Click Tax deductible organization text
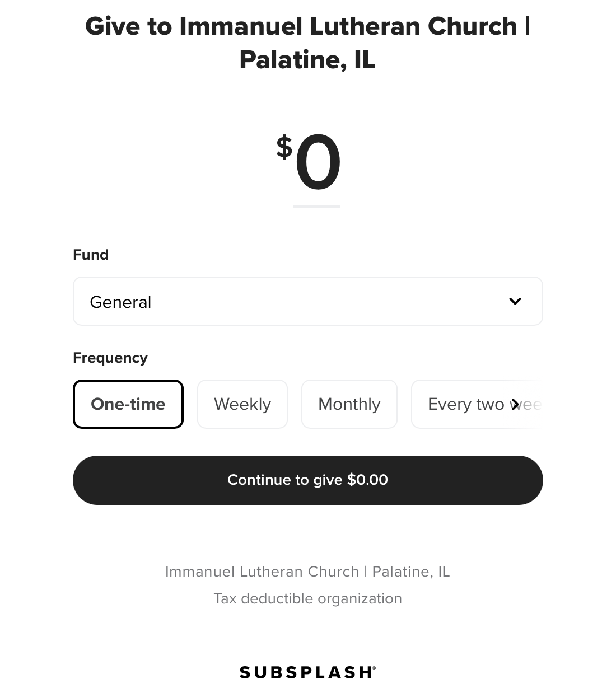The height and width of the screenshot is (693, 616). [x=307, y=598]
